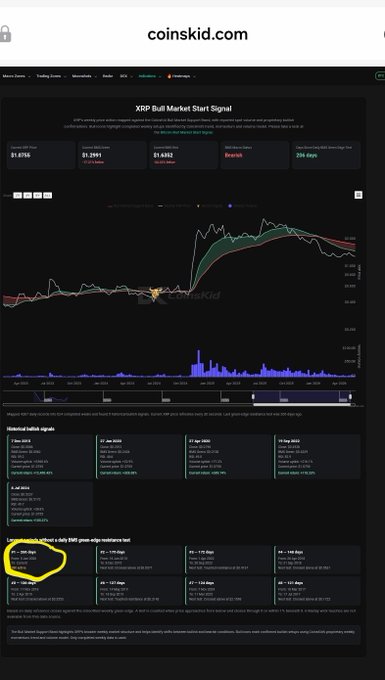Tap the lock icon in address bar
The width and height of the screenshot is (385, 680).
tap(5, 34)
